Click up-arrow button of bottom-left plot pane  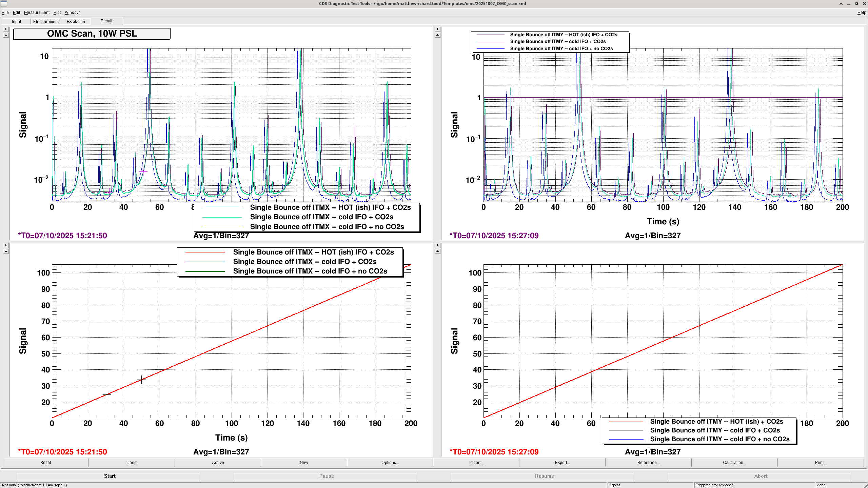pos(6,251)
